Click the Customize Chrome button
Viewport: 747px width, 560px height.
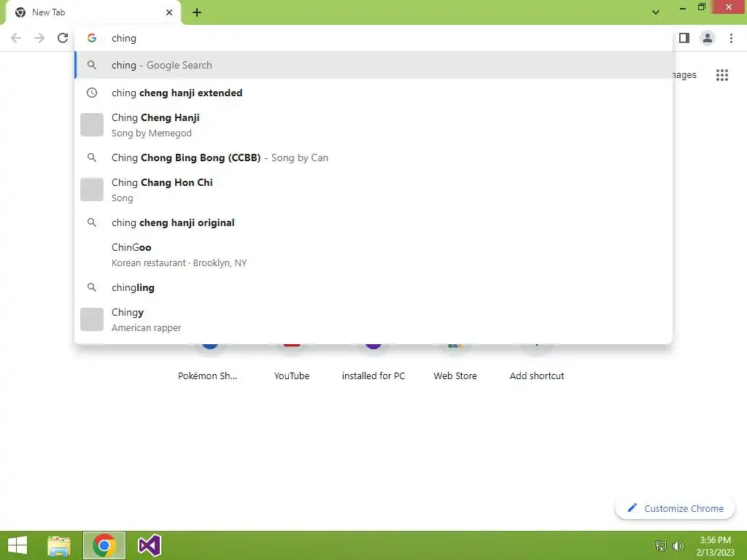[x=675, y=508]
